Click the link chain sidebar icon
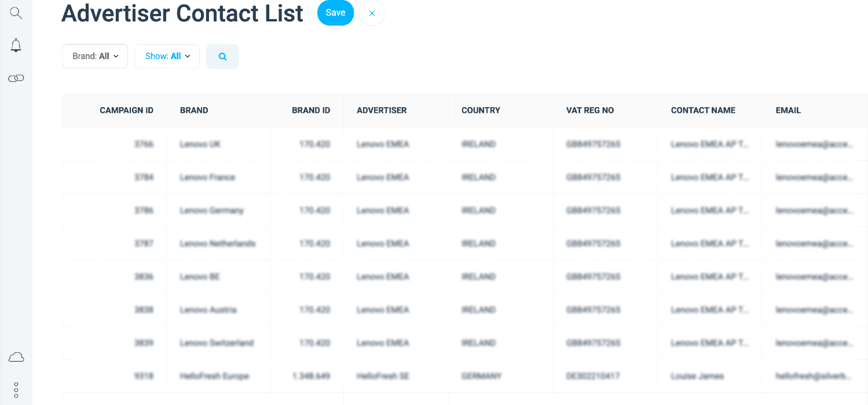This screenshot has height=405, width=868. pyautogui.click(x=16, y=78)
